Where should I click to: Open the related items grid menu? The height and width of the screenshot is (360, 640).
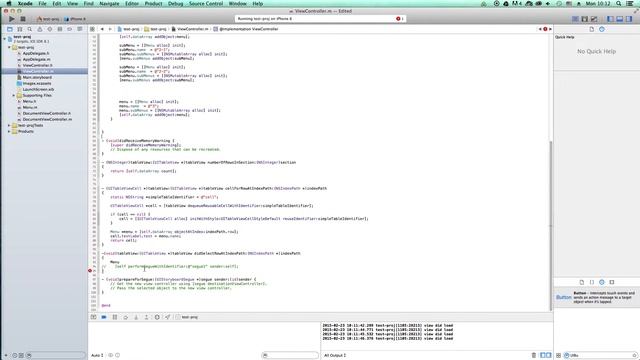pos(93,29)
